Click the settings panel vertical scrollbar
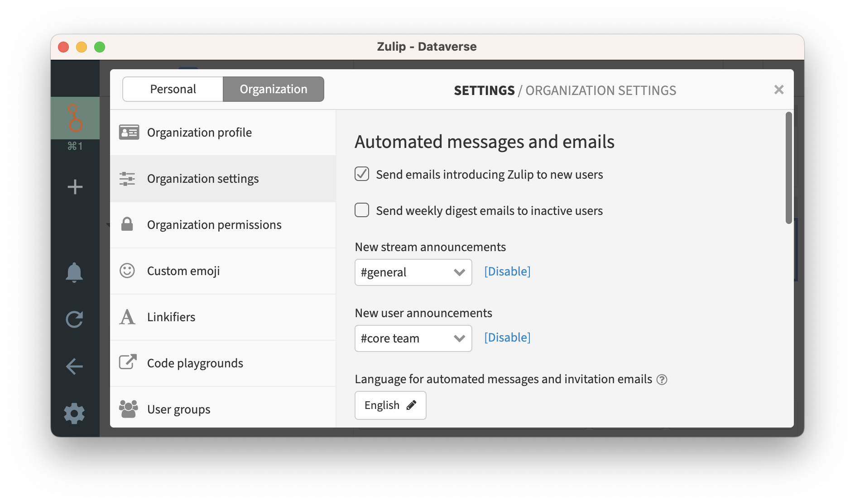The width and height of the screenshot is (855, 504). (x=788, y=167)
